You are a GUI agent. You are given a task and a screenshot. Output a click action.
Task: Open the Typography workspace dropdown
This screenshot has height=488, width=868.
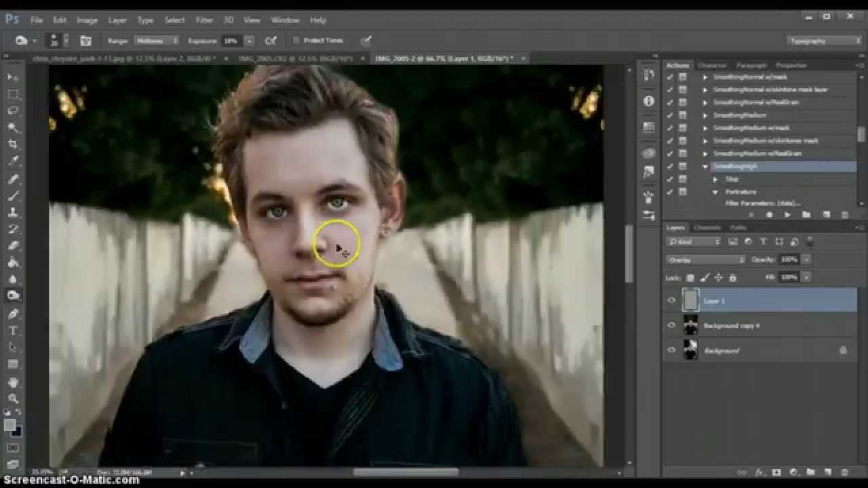pos(824,41)
